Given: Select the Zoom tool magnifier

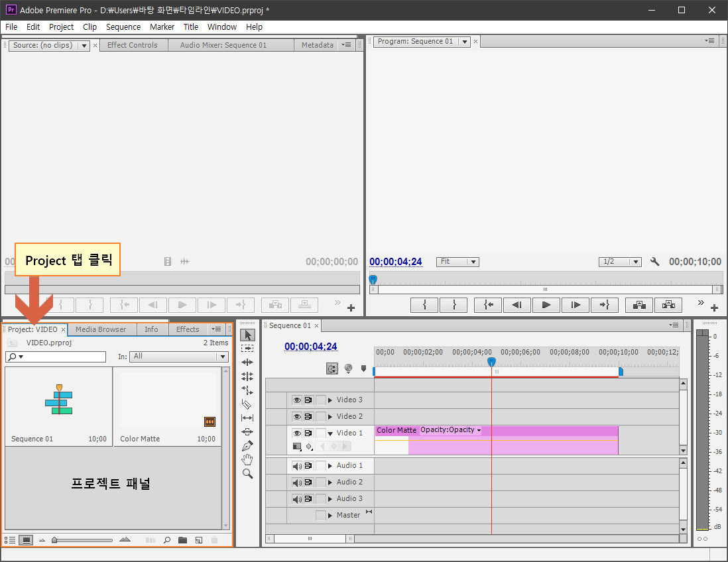Looking at the screenshot, I should point(247,473).
